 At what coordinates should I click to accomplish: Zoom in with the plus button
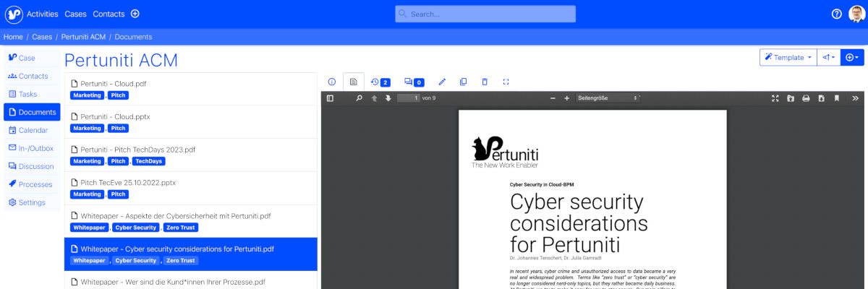point(567,98)
